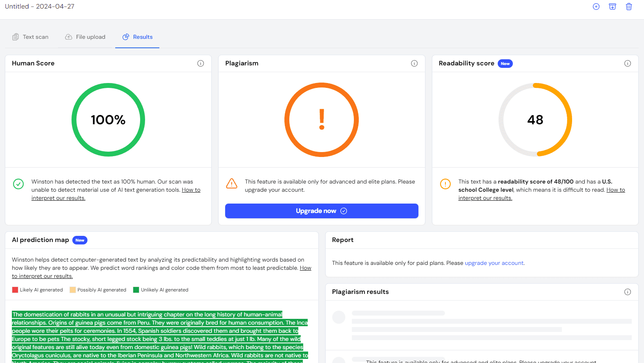Image resolution: width=644 pixels, height=363 pixels.
Task: Click the 100% human score gauge
Action: [108, 120]
